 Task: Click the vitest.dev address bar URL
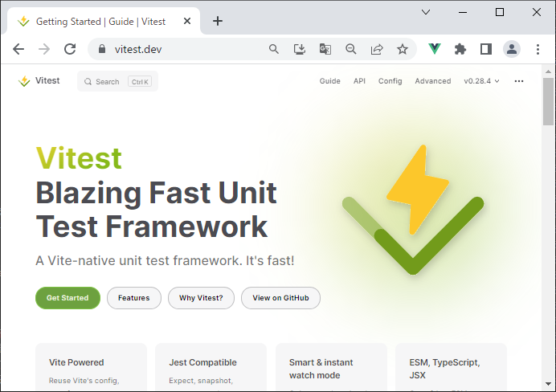coord(138,49)
